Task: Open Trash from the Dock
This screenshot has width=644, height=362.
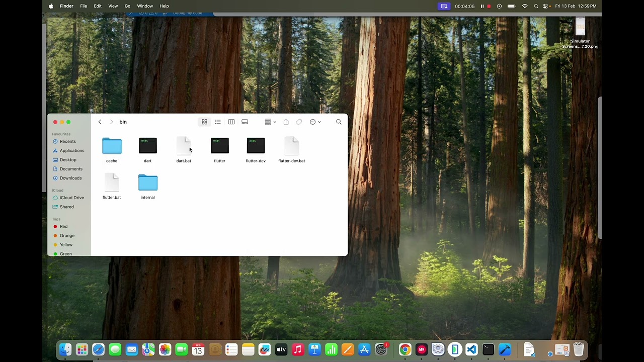Action: tap(579, 349)
